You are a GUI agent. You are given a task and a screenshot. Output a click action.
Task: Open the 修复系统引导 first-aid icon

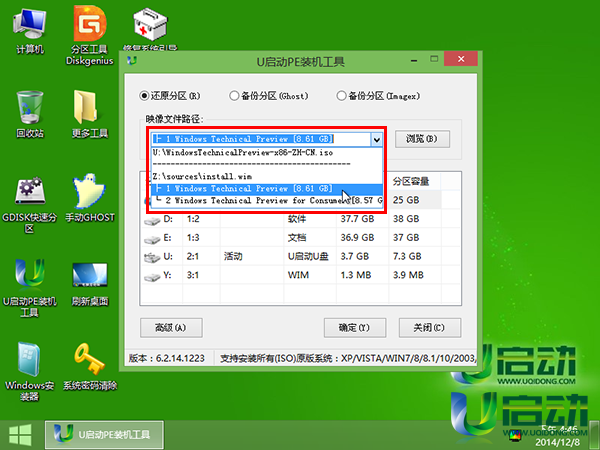150,29
